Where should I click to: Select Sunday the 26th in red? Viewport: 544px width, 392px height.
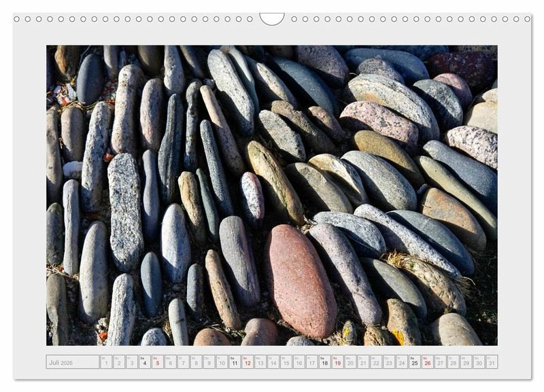[x=427, y=361]
